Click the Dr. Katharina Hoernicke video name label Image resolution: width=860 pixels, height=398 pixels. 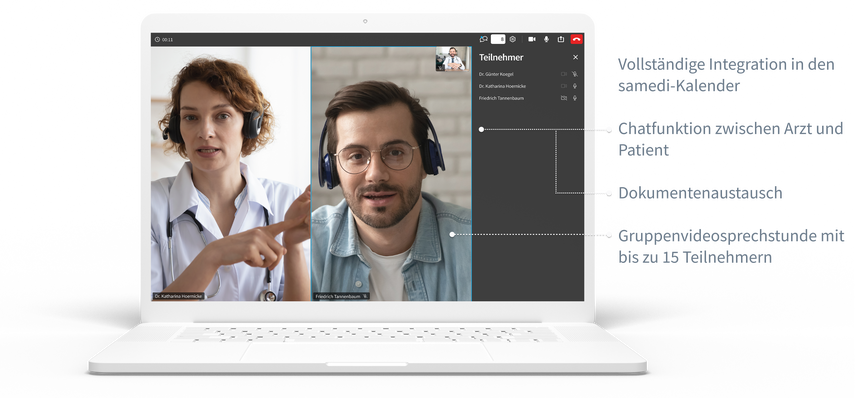coord(178,296)
